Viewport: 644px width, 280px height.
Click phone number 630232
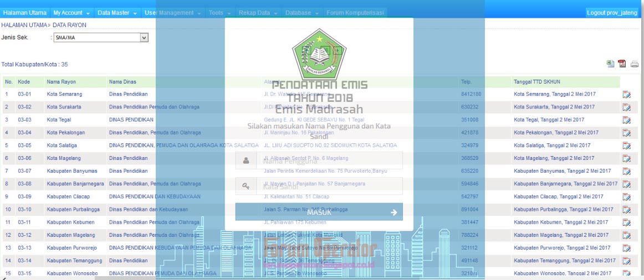(469, 107)
